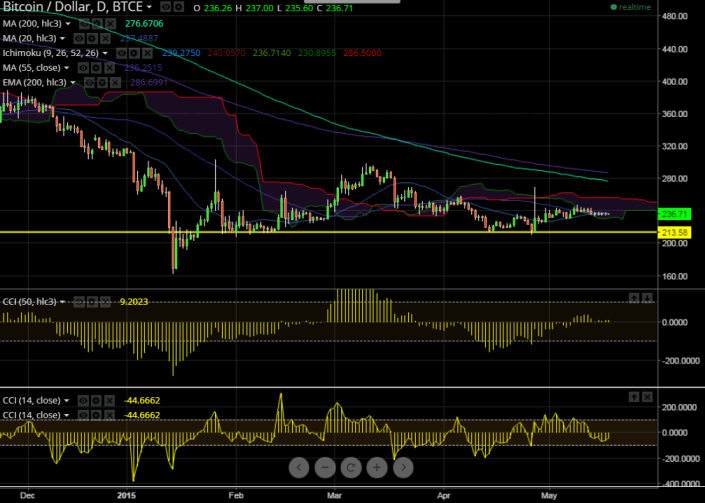The height and width of the screenshot is (503, 705).
Task: Remove the lower CCI (14, close) indicator
Action: click(109, 415)
